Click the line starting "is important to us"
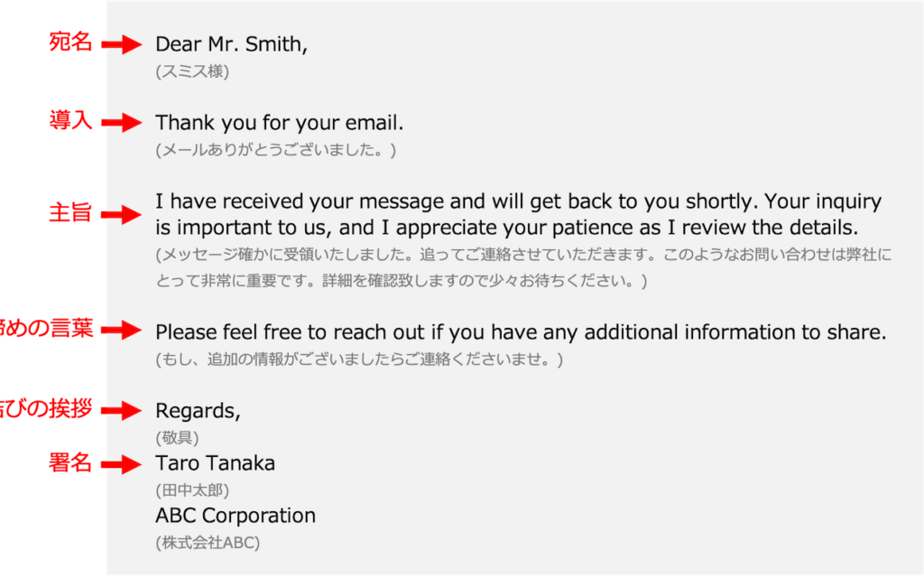The height and width of the screenshot is (578, 924). click(x=506, y=227)
